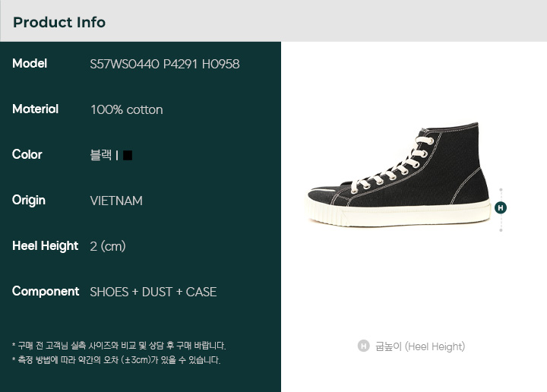This screenshot has height=392, width=547.
Task: Click the SHOES + DUST + CASE text
Action: click(x=153, y=292)
